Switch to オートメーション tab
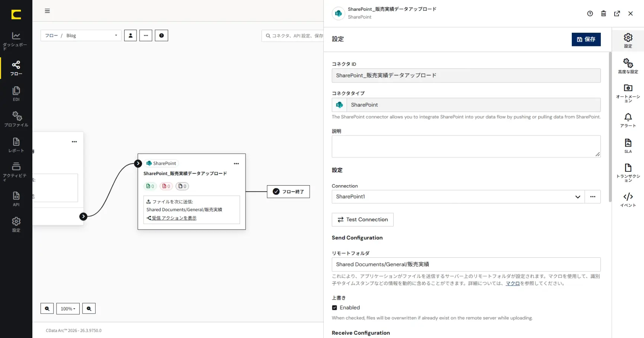 tap(628, 93)
